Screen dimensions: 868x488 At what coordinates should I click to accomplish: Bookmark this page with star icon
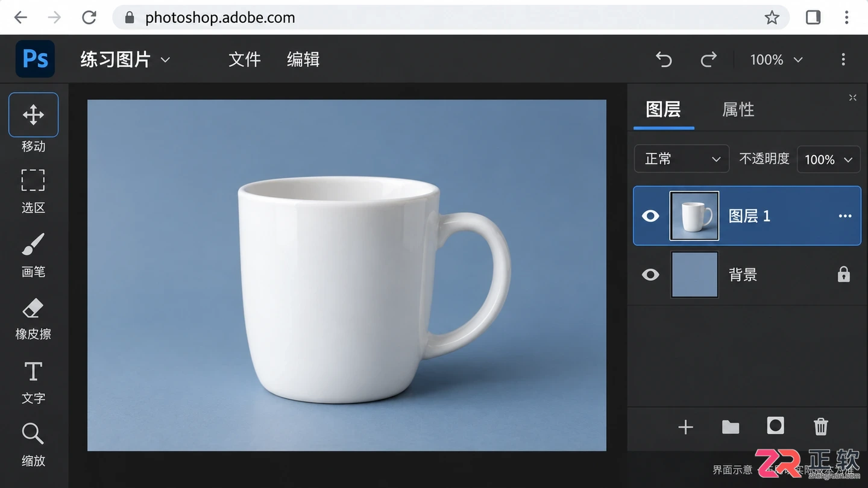coord(772,17)
